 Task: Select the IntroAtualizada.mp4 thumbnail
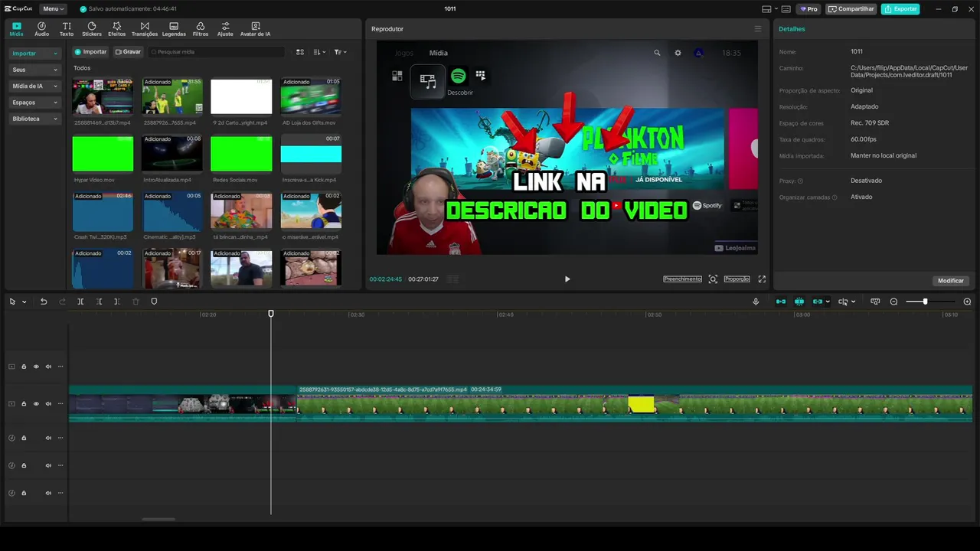pyautogui.click(x=172, y=153)
